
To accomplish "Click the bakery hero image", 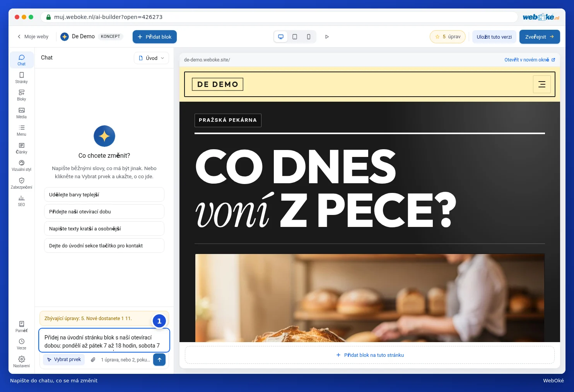I will pyautogui.click(x=370, y=298).
